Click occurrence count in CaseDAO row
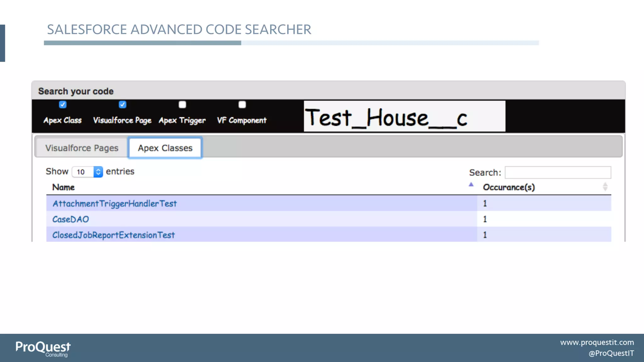 [x=485, y=219]
